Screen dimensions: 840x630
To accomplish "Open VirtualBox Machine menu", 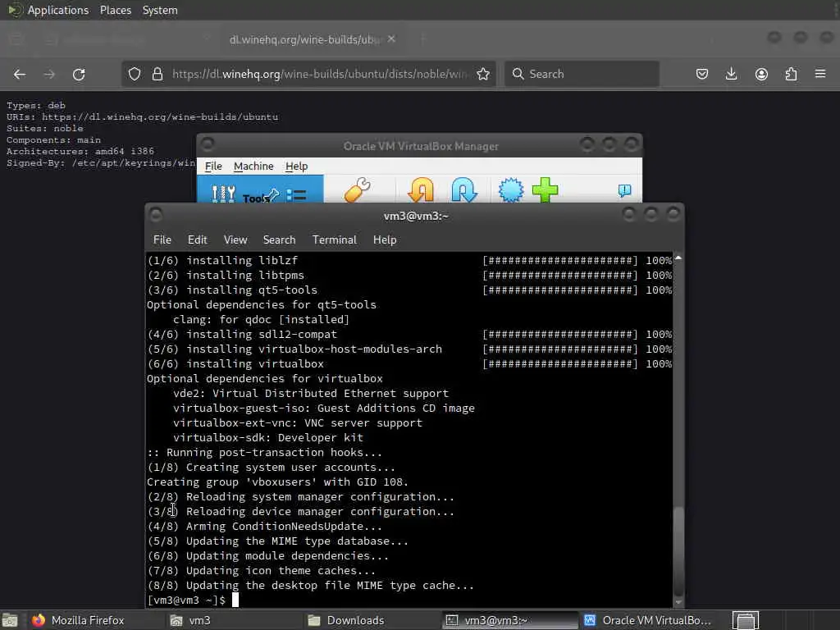I will [x=253, y=166].
